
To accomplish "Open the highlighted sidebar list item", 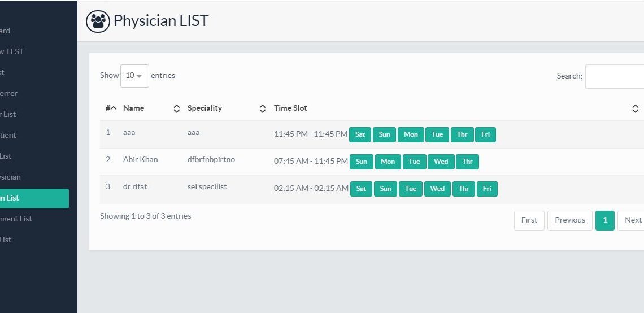I will click(x=34, y=198).
